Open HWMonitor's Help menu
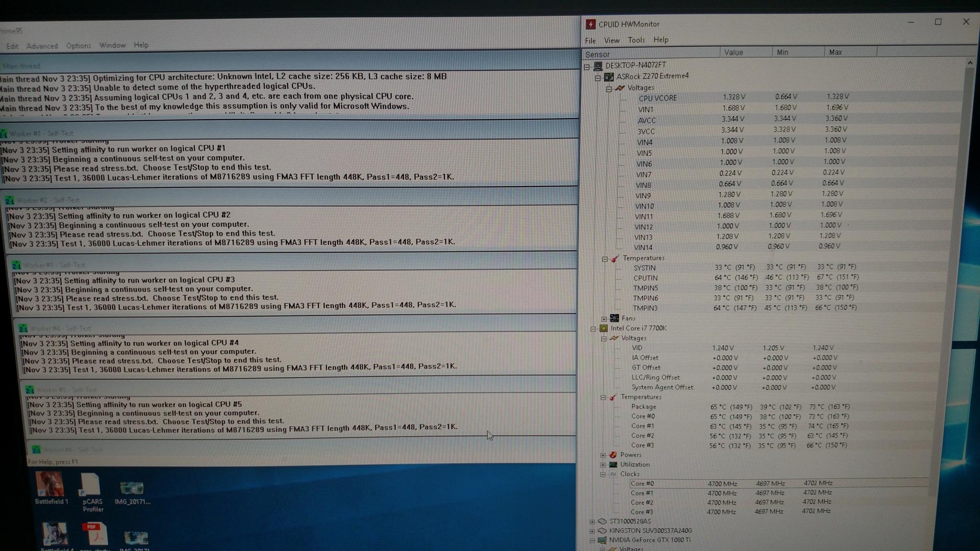This screenshot has height=551, width=980. (x=661, y=40)
